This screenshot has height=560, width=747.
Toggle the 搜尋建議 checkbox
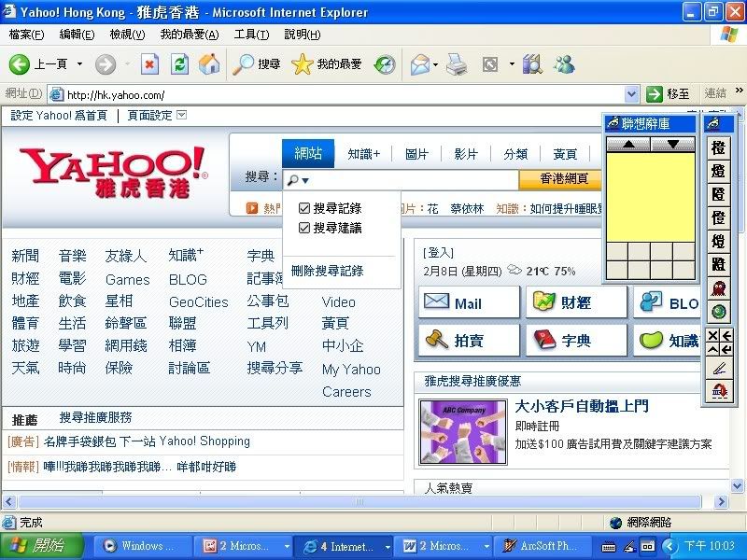coord(304,228)
